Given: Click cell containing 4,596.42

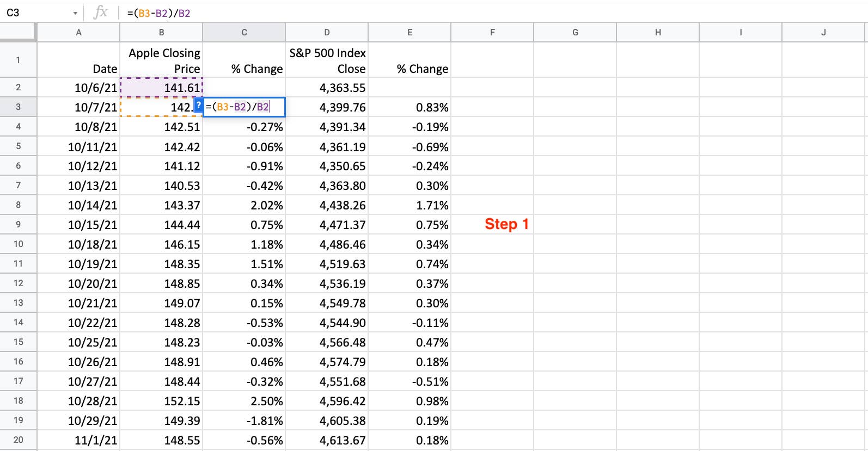Looking at the screenshot, I should point(327,401).
